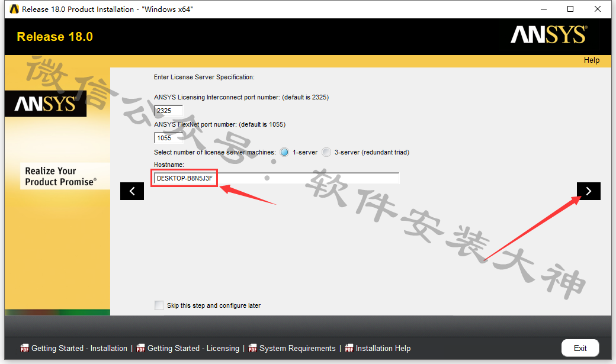Close the Product Installation window

click(x=598, y=9)
